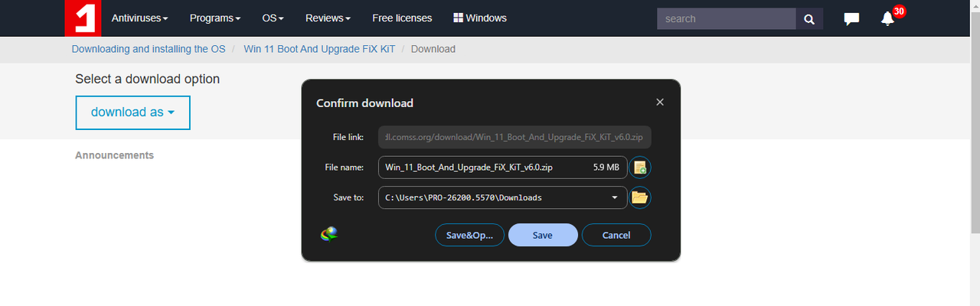Open the Windows menu item
The width and height of the screenshot is (980, 306).
(480, 18)
